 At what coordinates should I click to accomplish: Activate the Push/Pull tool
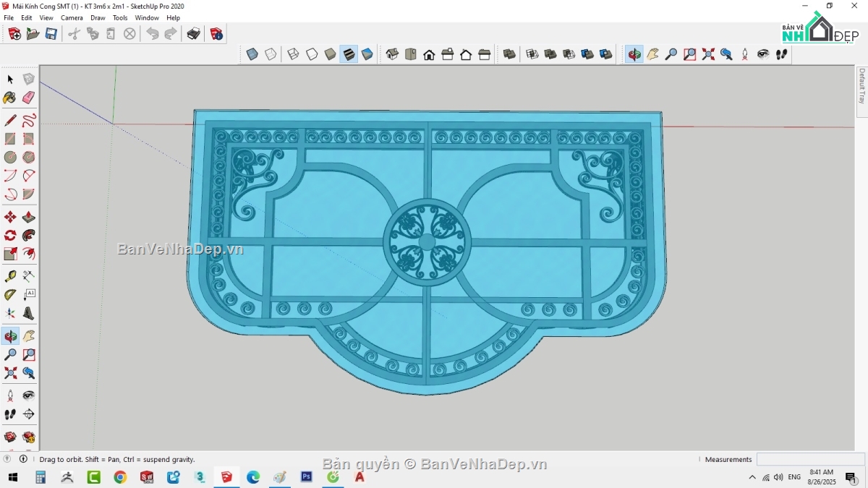click(x=28, y=217)
